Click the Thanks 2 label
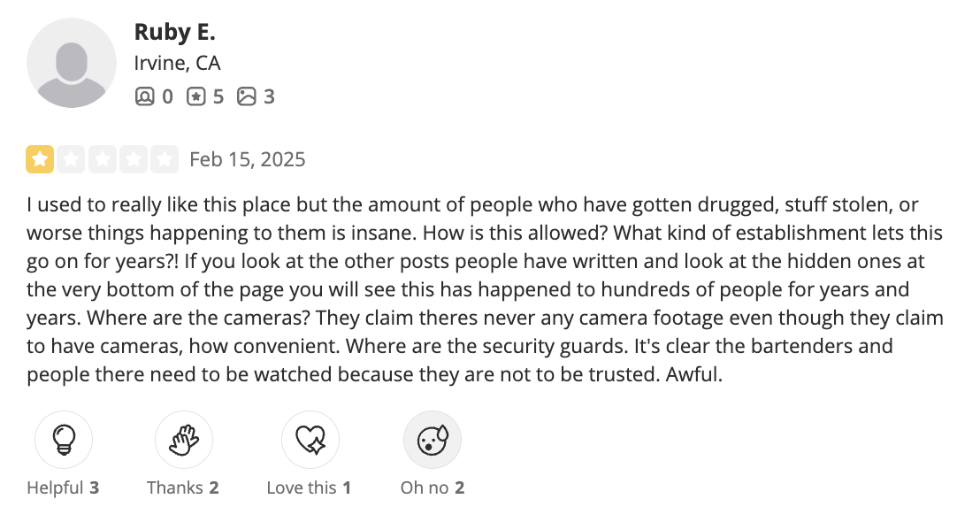Screen dimensions: 980x522 [x=183, y=487]
